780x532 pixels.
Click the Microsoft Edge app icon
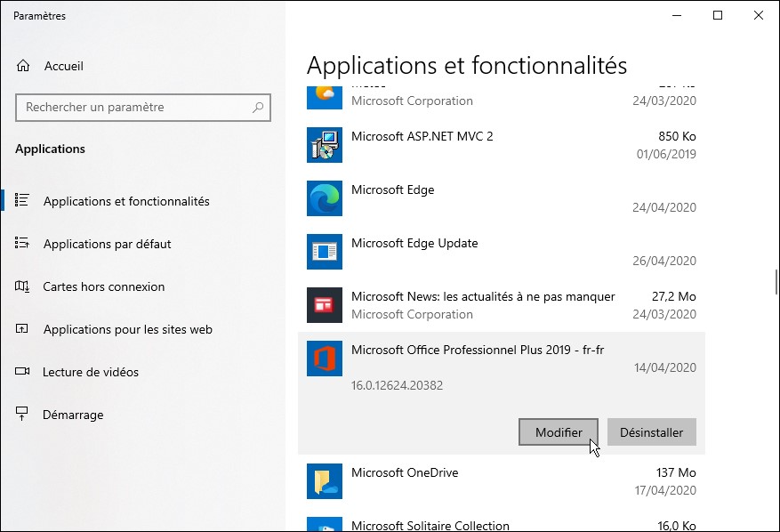pyautogui.click(x=324, y=198)
